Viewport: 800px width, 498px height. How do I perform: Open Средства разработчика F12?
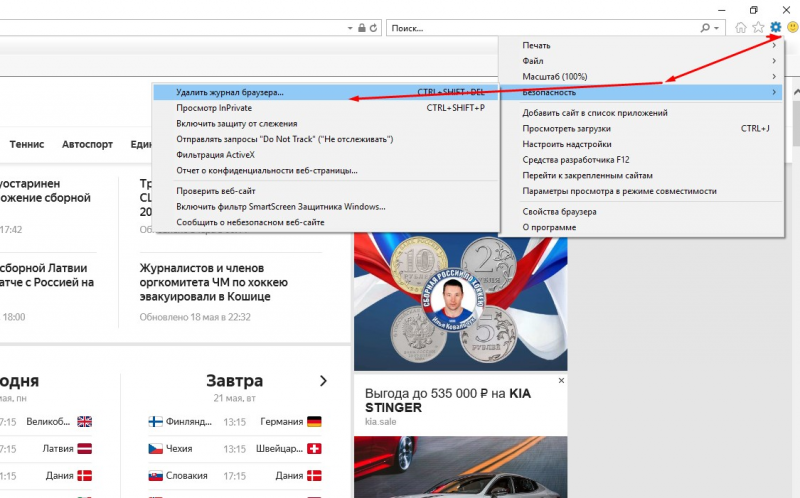(640, 160)
